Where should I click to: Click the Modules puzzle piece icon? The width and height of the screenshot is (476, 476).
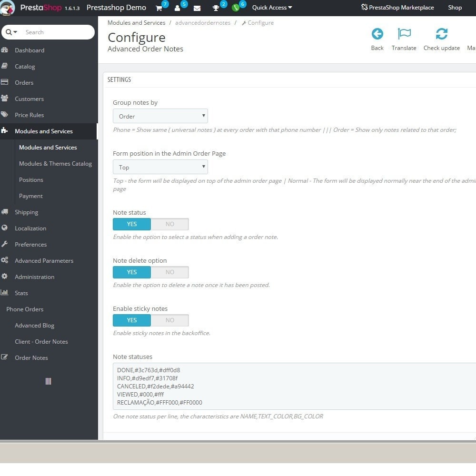point(4,130)
